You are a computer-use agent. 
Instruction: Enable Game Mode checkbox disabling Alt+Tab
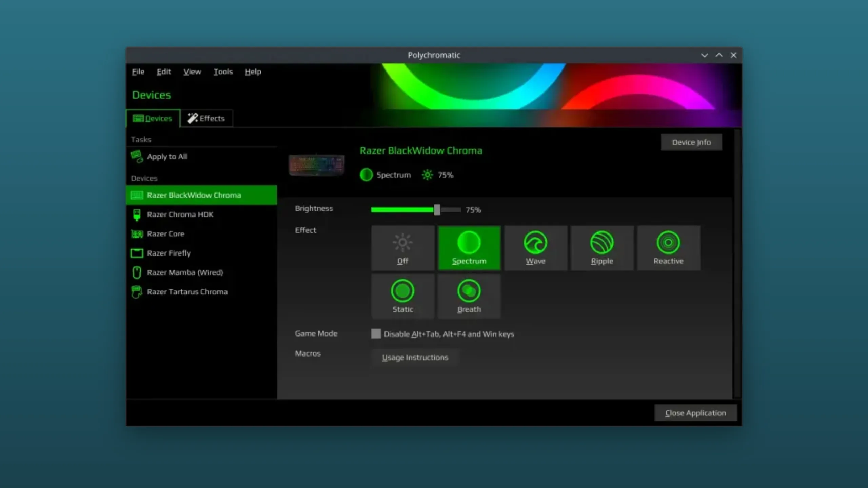click(x=376, y=334)
